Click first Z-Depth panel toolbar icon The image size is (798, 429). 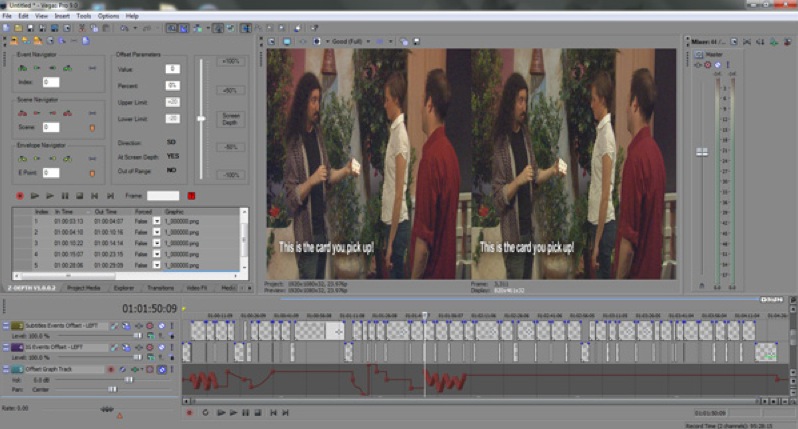[14, 41]
